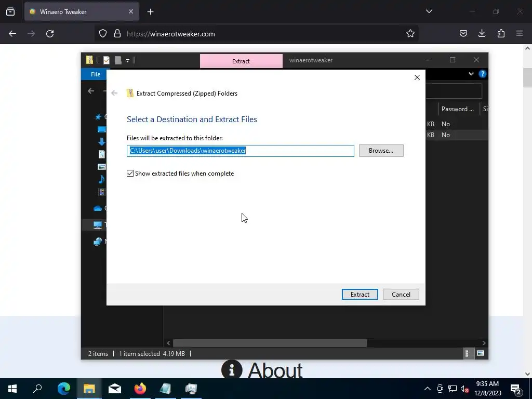Launch Microsoft Edge from taskbar

(x=64, y=389)
